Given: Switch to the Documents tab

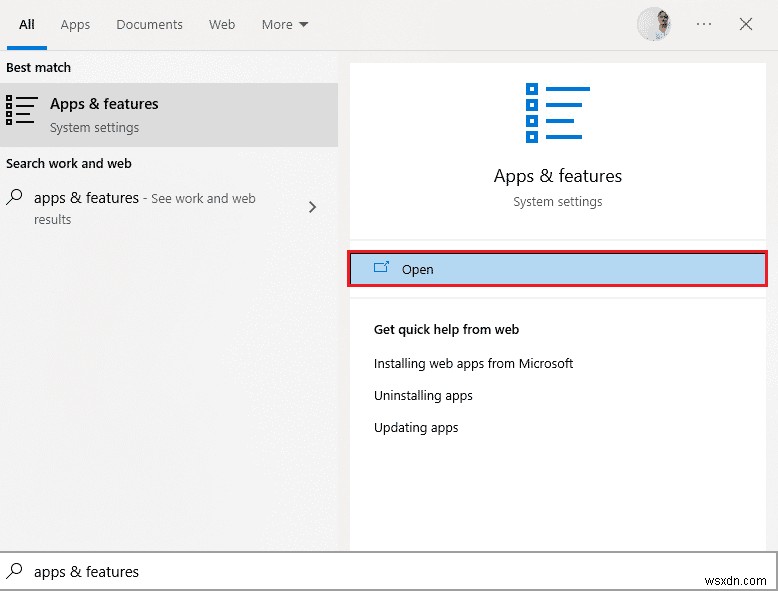Looking at the screenshot, I should coord(149,24).
